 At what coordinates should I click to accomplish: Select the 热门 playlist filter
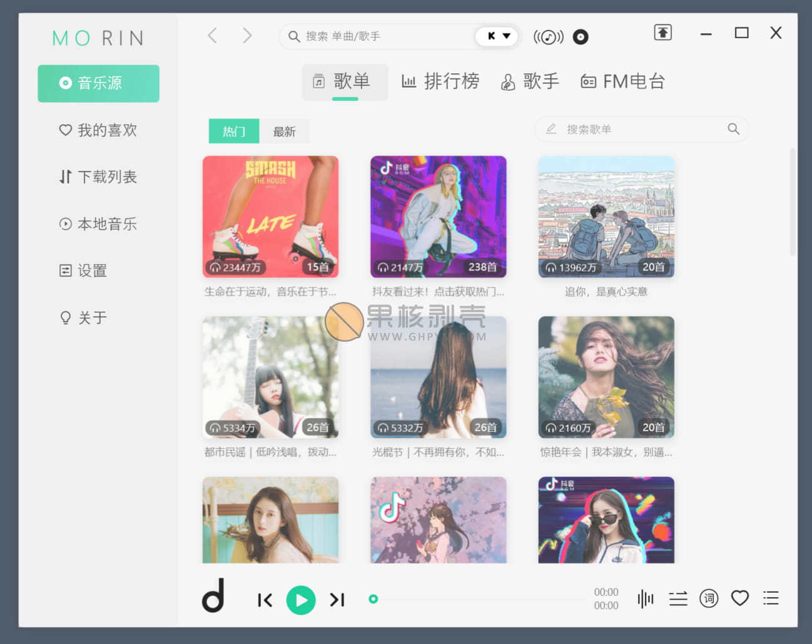[233, 131]
